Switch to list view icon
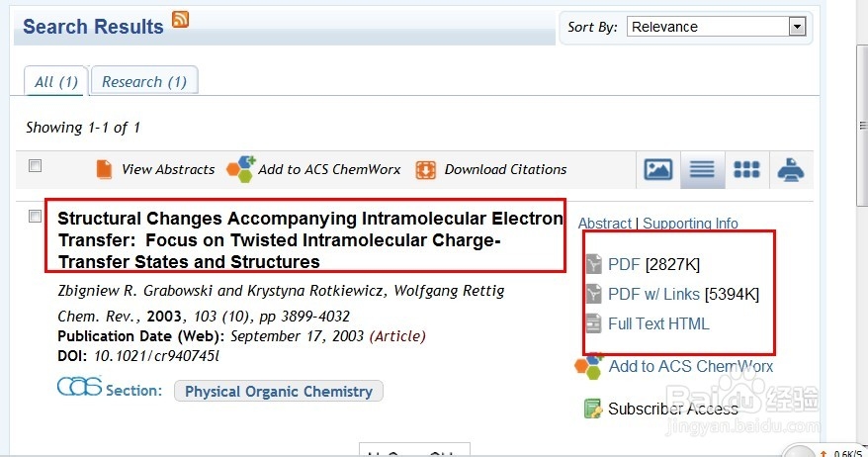The height and width of the screenshot is (457, 868). click(x=702, y=169)
